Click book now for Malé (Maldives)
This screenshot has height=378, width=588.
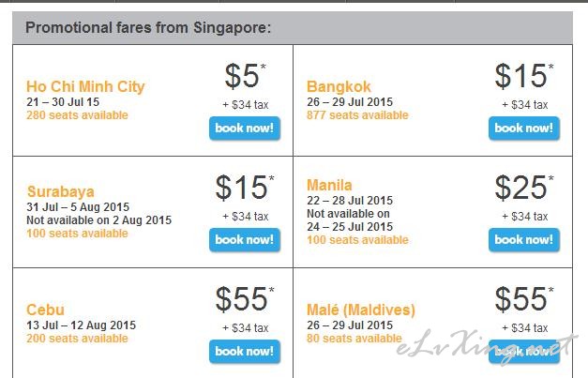point(524,352)
